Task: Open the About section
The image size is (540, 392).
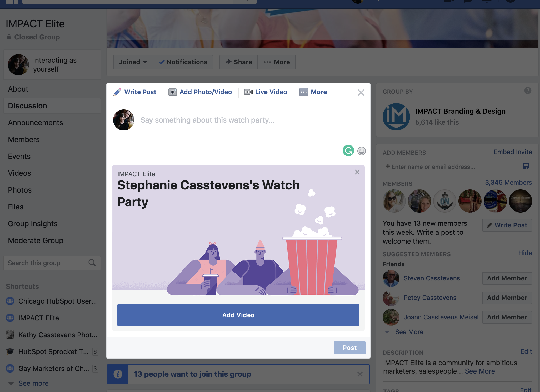Action: tap(18, 89)
